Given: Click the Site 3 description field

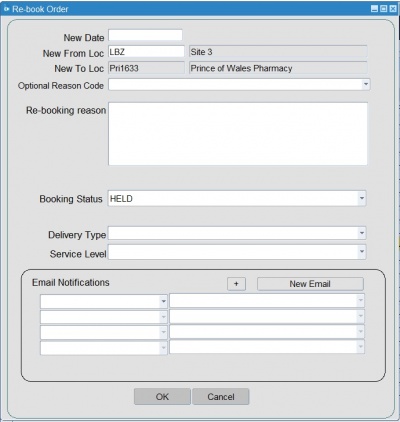Looking at the screenshot, I should [278, 52].
